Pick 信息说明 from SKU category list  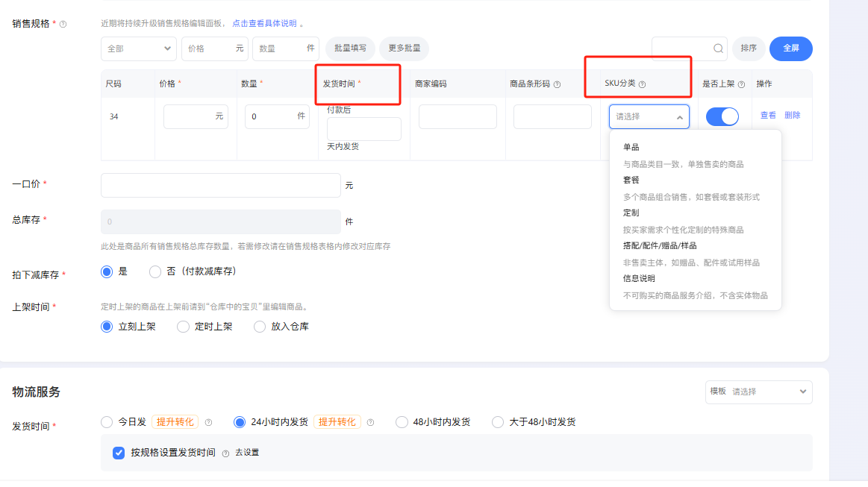pos(639,278)
